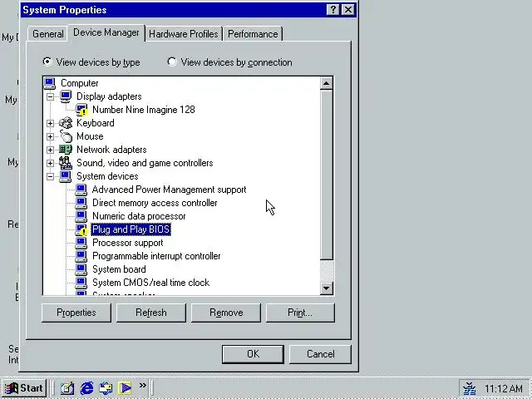Expand the Network adapters branch

tap(50, 150)
